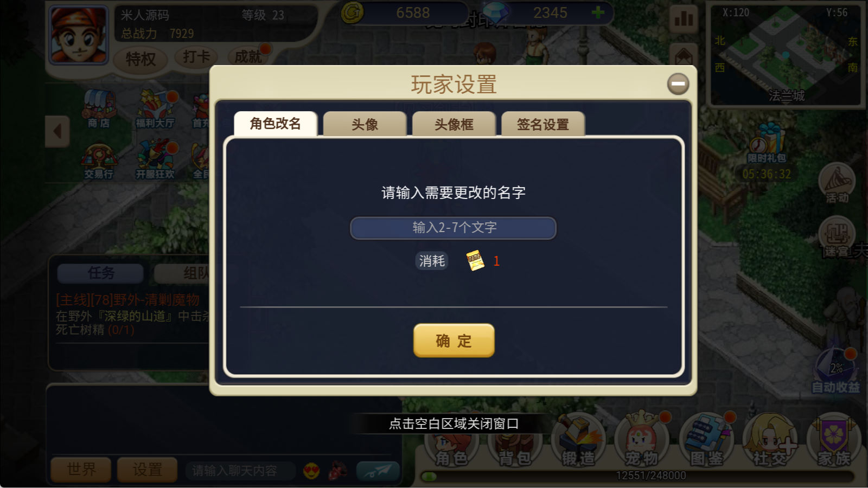This screenshot has width=868, height=488.
Task: Open the 交易行 trading house icon
Action: coord(99,160)
